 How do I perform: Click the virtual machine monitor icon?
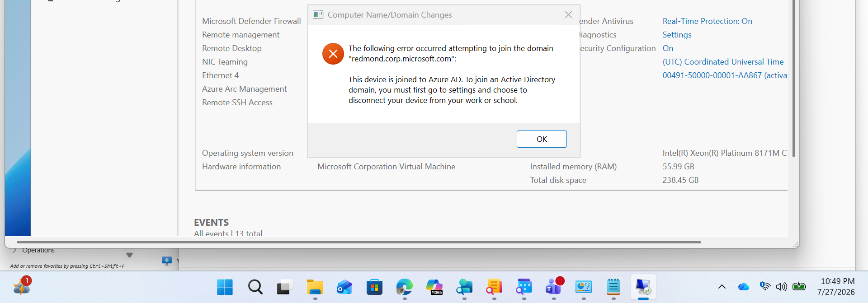pyautogui.click(x=166, y=261)
